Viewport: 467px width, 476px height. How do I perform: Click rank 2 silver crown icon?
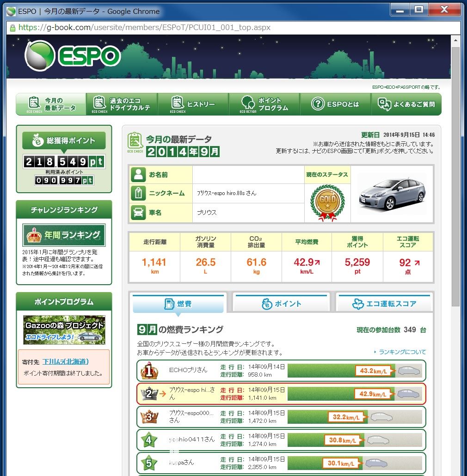149,394
